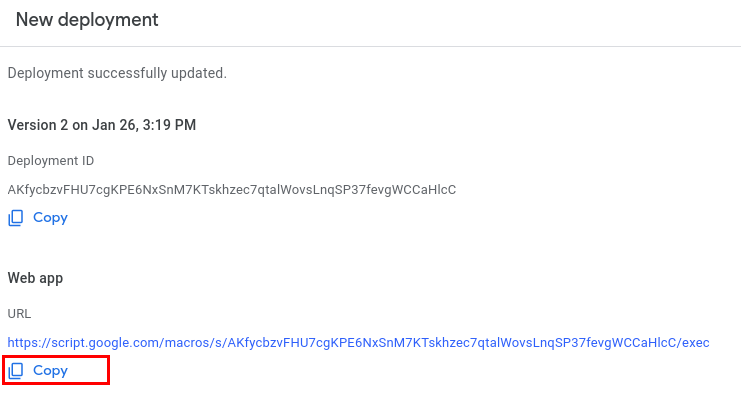Viewport: 741px width, 417px height.
Task: Open the script.google.com web app URL link
Action: [x=358, y=342]
